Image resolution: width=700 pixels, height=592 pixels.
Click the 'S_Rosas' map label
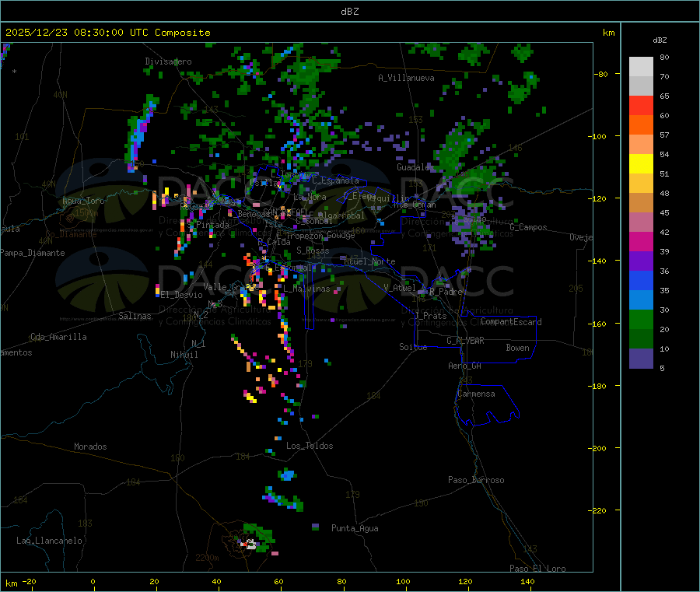(313, 250)
